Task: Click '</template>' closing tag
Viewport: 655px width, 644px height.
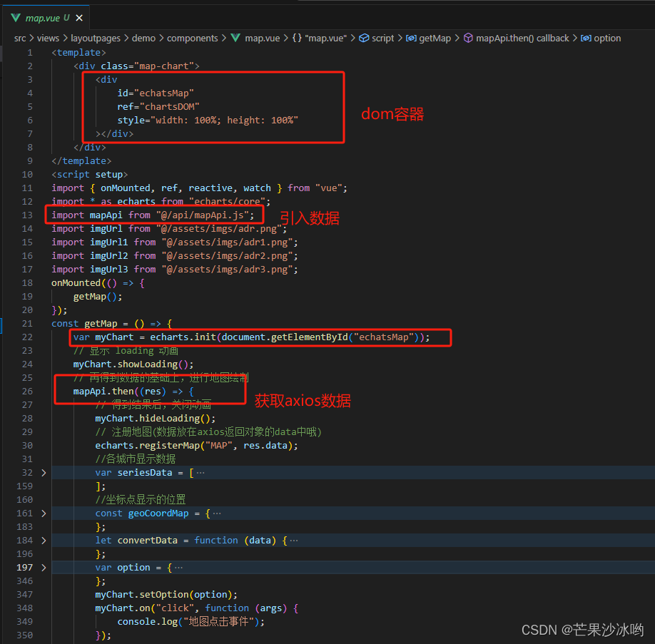Action: click(x=81, y=160)
